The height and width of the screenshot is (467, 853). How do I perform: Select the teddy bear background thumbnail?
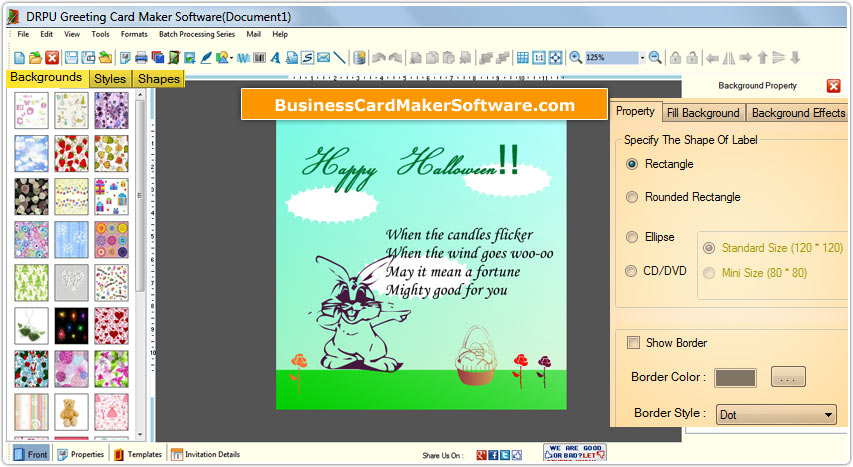click(71, 413)
